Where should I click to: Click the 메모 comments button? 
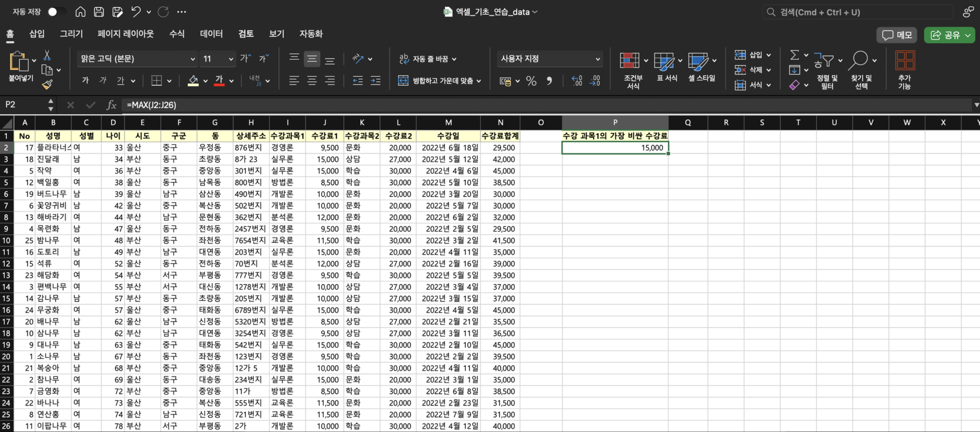pyautogui.click(x=897, y=35)
